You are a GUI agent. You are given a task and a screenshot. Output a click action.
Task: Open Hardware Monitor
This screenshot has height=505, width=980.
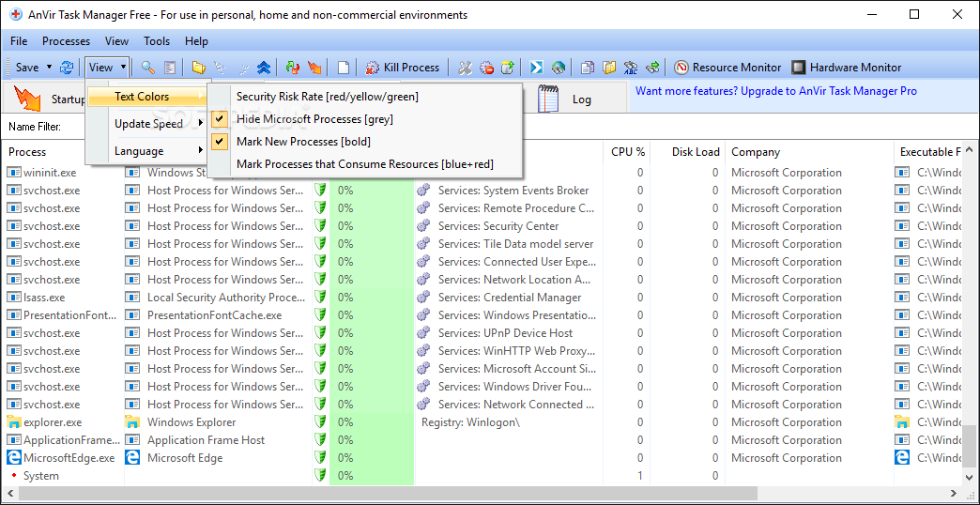847,68
